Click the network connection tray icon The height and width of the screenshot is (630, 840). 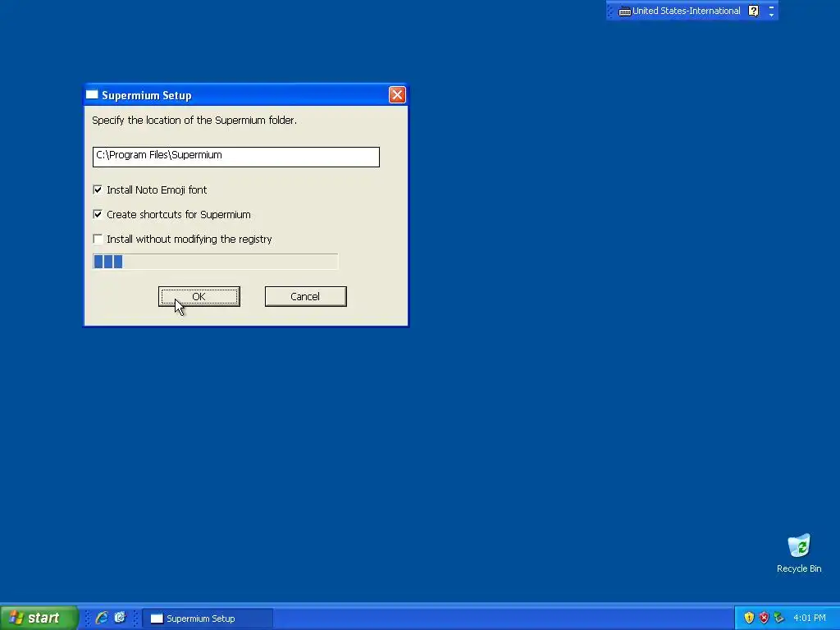[779, 618]
